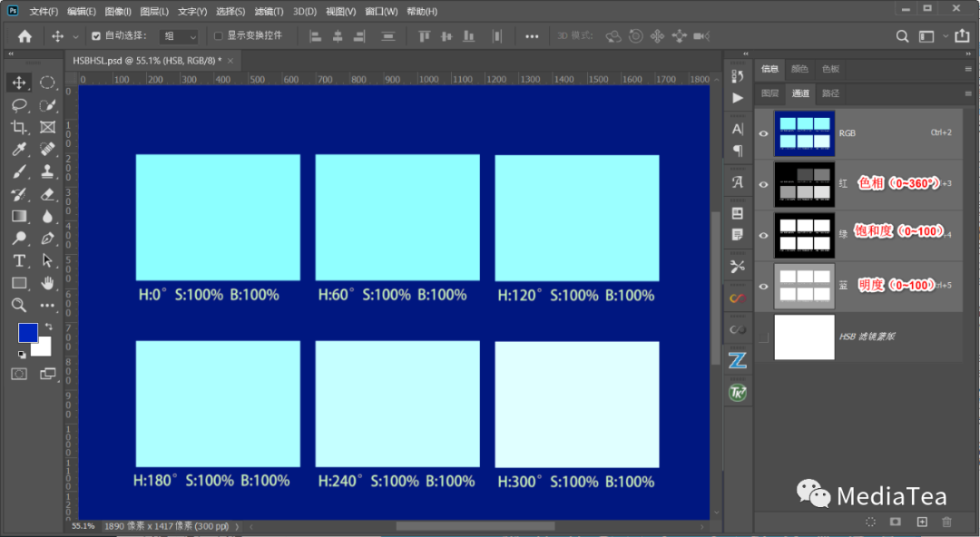Screen dimensions: 980x537
Task: Click the blue foreground color swatch
Action: point(27,333)
